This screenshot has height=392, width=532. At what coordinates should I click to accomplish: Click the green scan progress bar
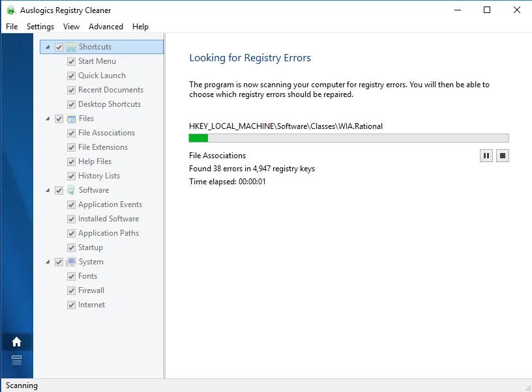(x=349, y=138)
